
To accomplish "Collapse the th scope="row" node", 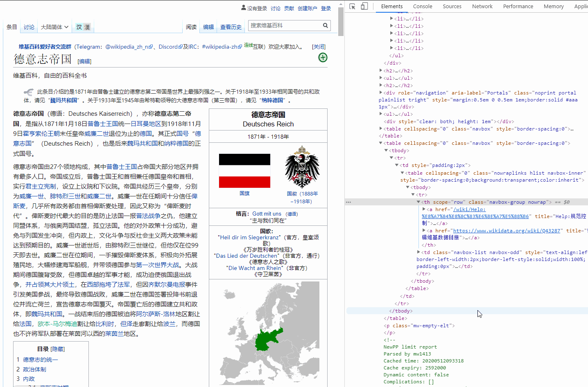I will (418, 202).
